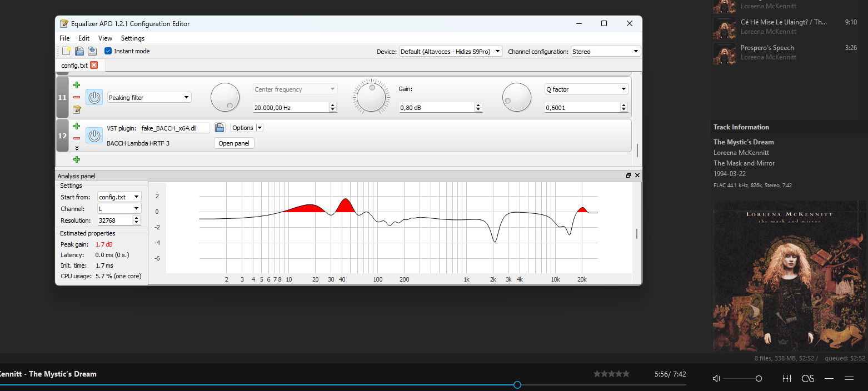
Task: Click the playback seek bar handle
Action: pyautogui.click(x=517, y=385)
